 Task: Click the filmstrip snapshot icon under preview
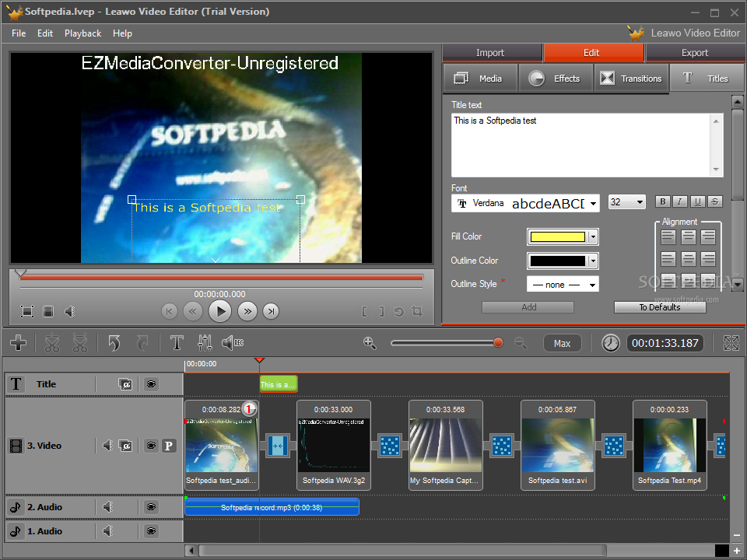pos(48,311)
